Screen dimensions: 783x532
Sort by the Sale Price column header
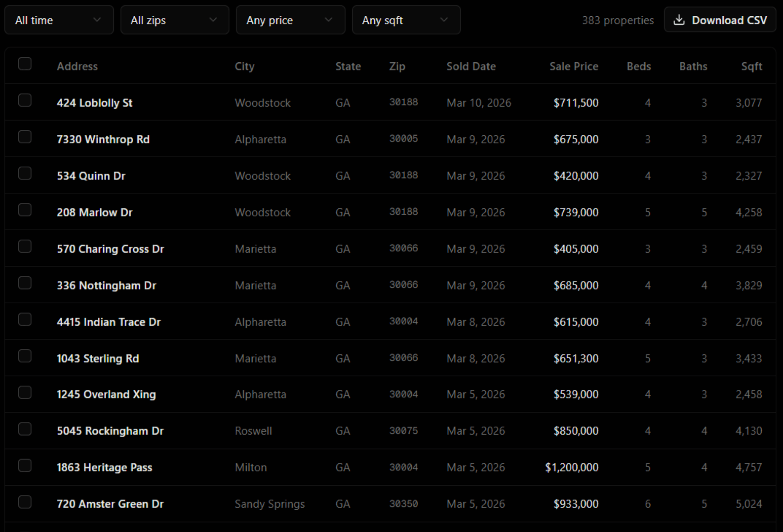point(574,66)
